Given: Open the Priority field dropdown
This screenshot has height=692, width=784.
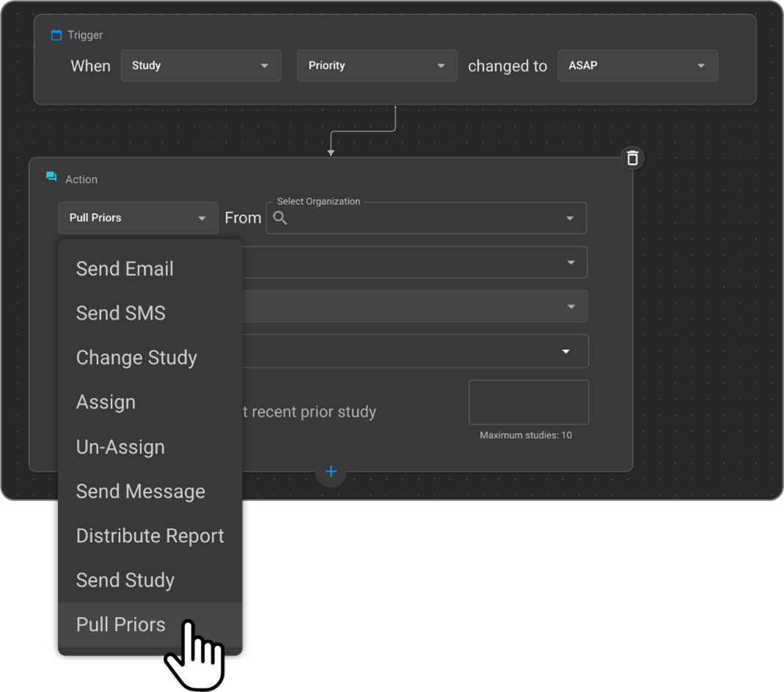Looking at the screenshot, I should click(377, 65).
